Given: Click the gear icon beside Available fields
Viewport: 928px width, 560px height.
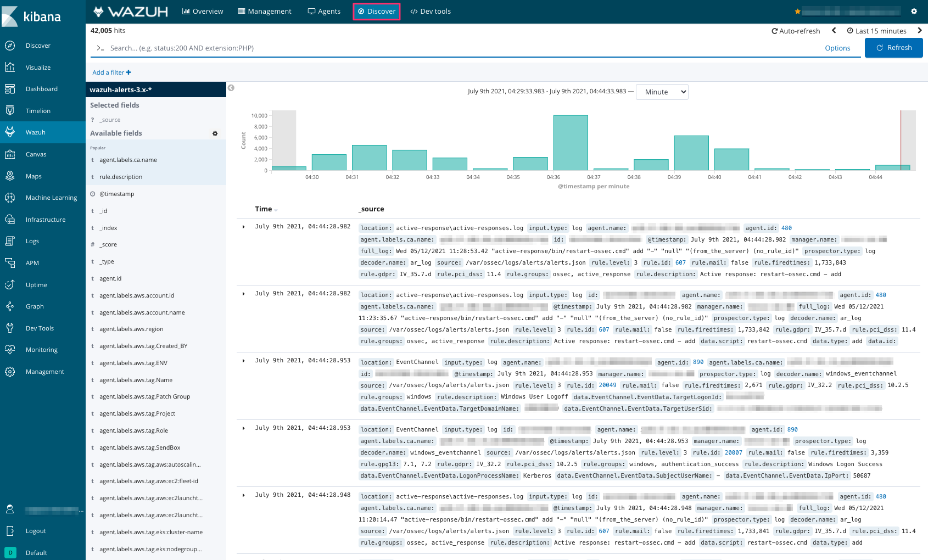Looking at the screenshot, I should tap(215, 133).
